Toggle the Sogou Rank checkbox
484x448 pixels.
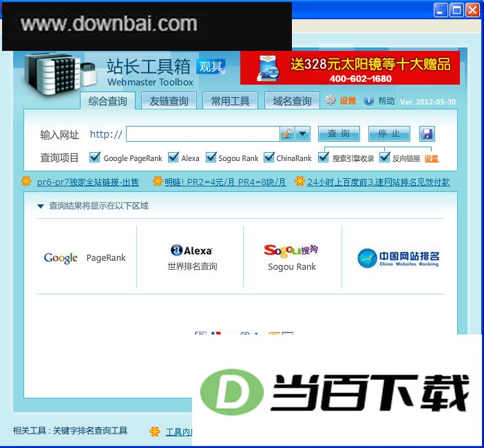point(211,158)
